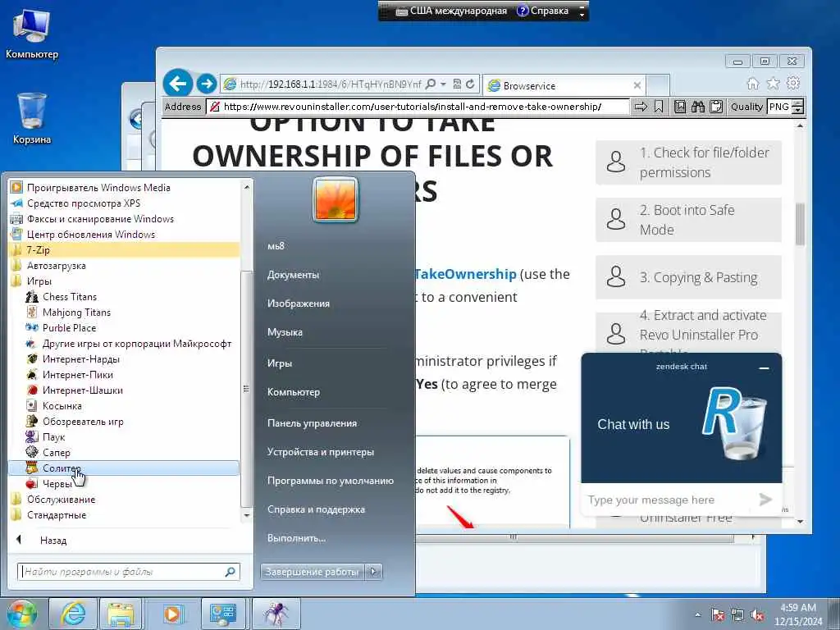Screen dimensions: 840x630
Task: Launch Солитер from the start menu
Action: [x=124, y=468]
